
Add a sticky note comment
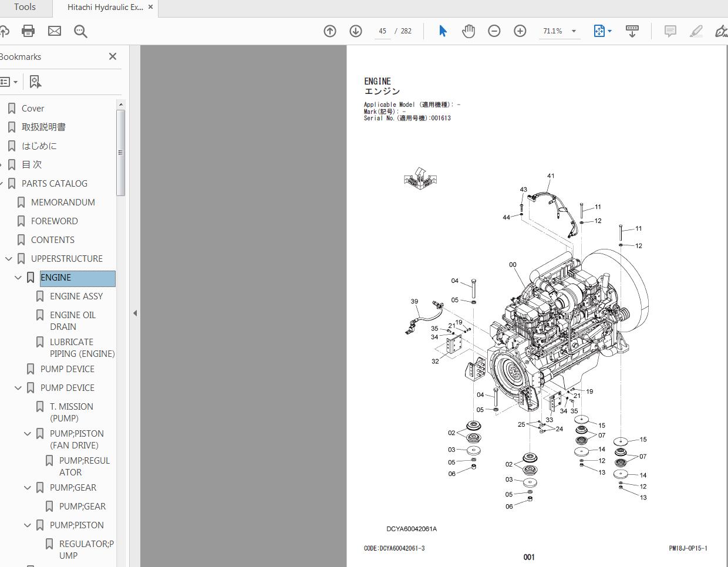pos(670,31)
